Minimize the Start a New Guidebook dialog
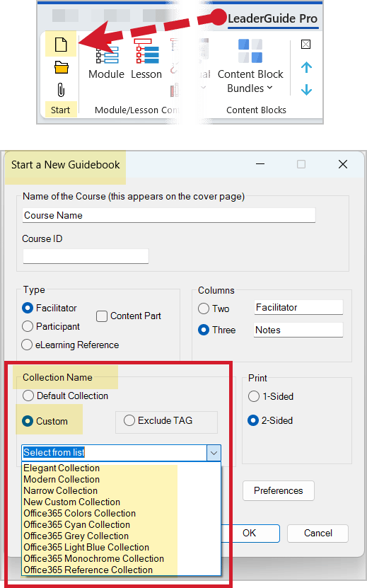Viewport: 367px width, 588px height. (260, 164)
